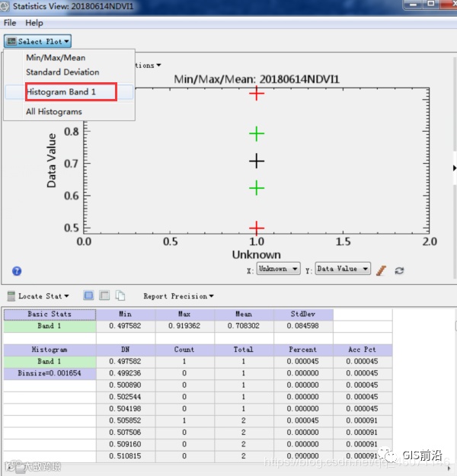Choose Min/Max/Mean plot option
The height and width of the screenshot is (476, 457).
56,58
